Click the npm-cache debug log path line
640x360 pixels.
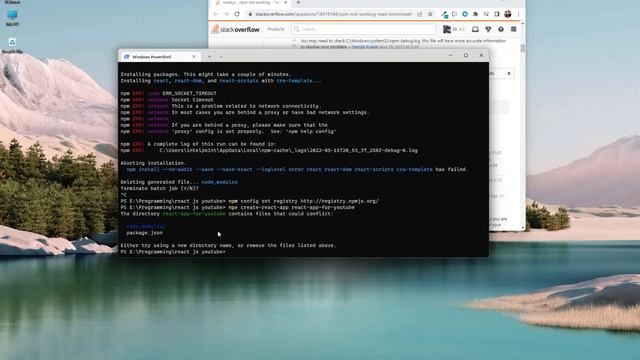[288, 151]
